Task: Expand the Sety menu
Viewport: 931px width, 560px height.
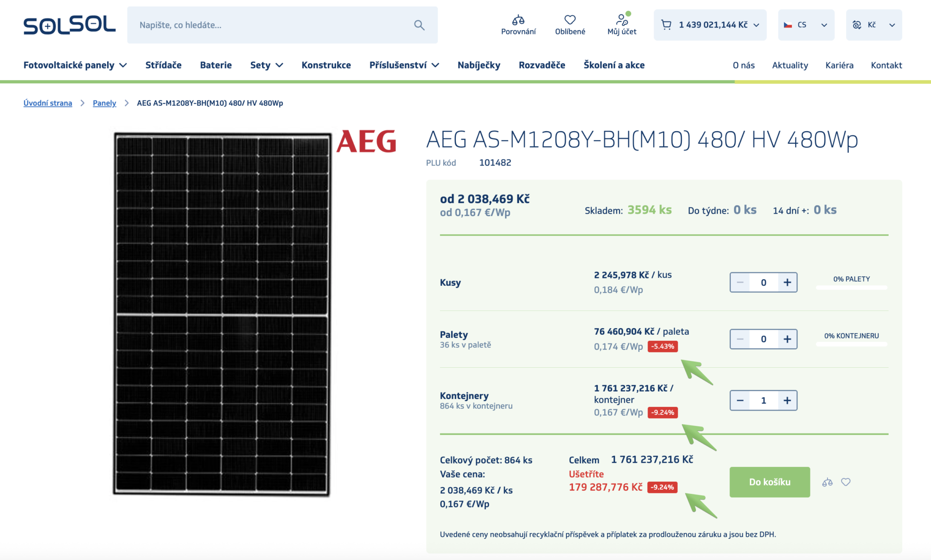Action: click(266, 65)
